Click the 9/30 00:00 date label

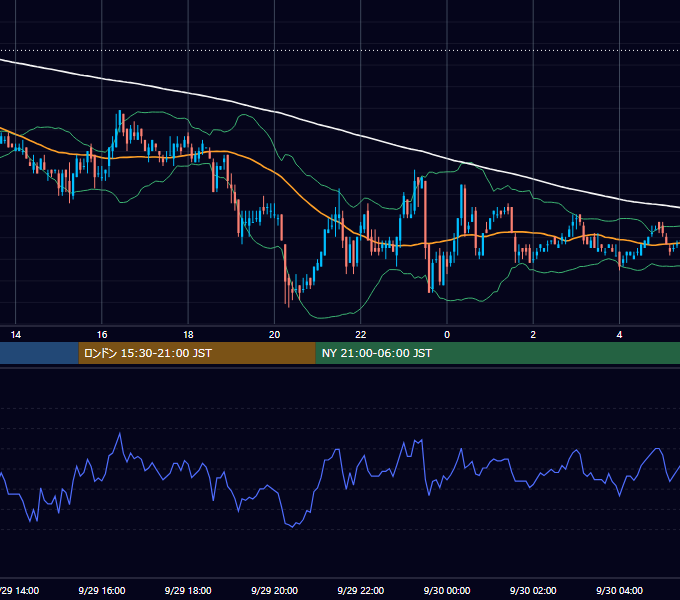click(x=447, y=590)
